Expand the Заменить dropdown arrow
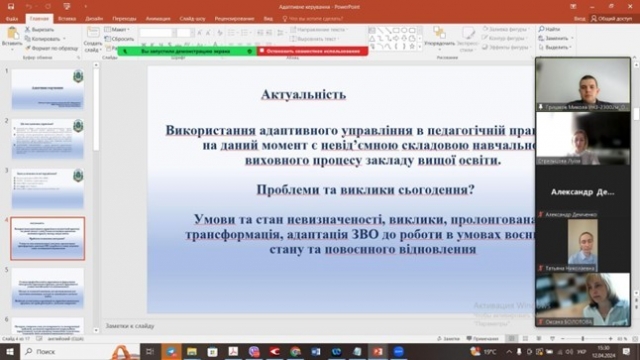640x360 pixels. (x=572, y=38)
